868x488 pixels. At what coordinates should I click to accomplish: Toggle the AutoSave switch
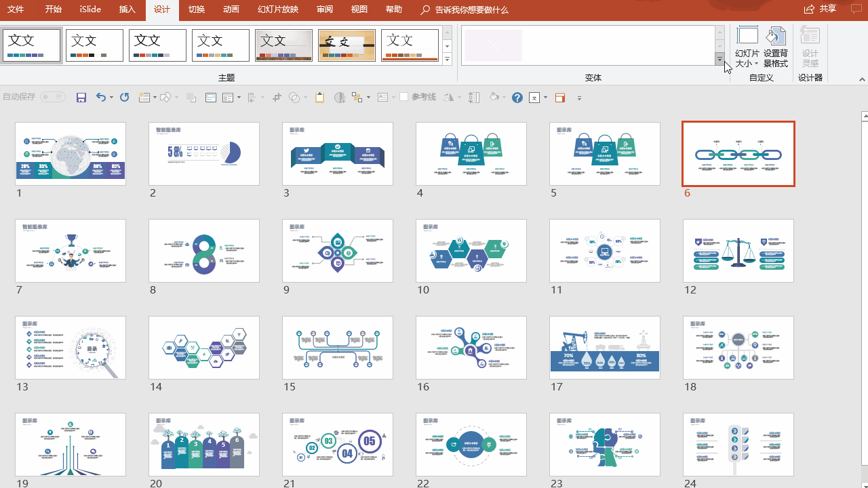pyautogui.click(x=53, y=98)
